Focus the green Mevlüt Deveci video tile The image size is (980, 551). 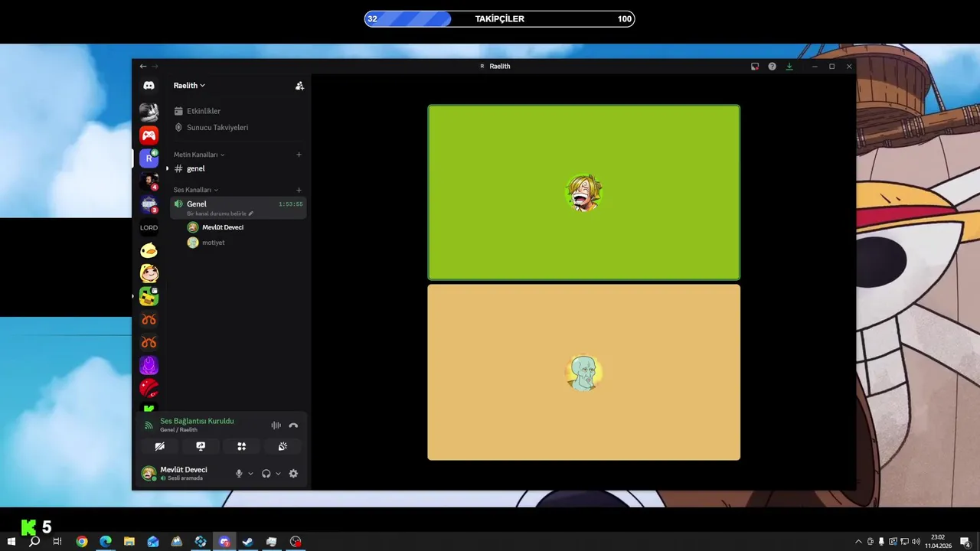583,192
